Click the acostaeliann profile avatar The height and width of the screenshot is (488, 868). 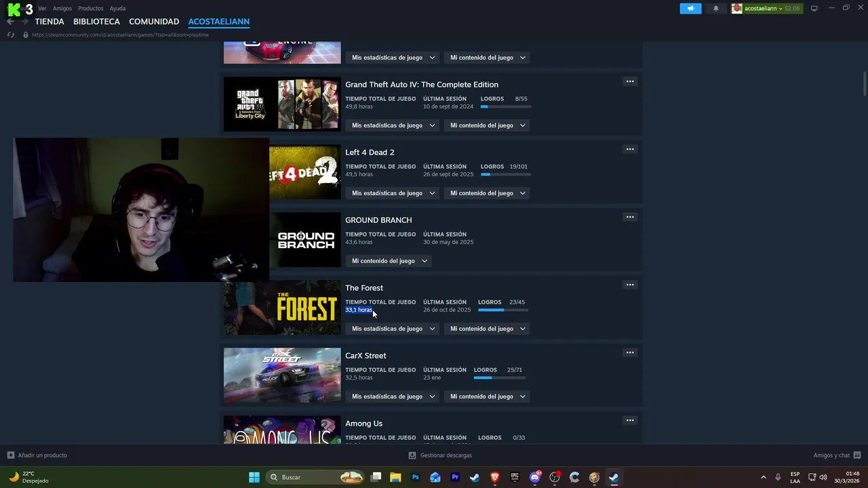(x=736, y=8)
